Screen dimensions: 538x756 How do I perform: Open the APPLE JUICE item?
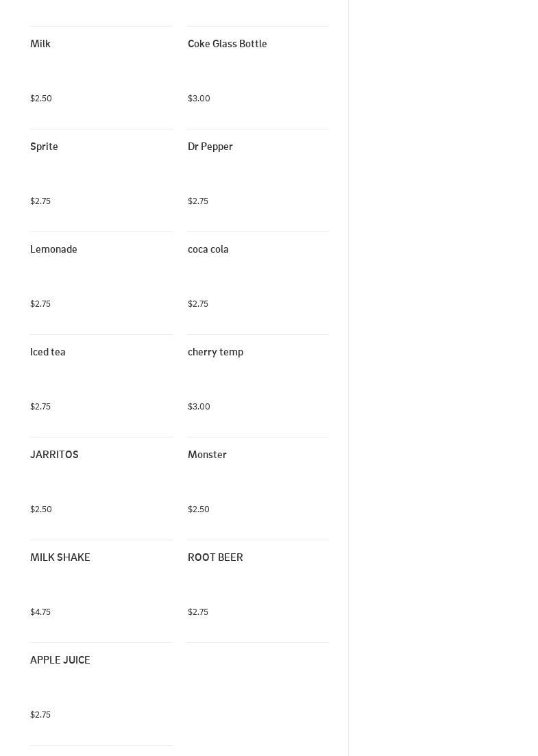(60, 660)
